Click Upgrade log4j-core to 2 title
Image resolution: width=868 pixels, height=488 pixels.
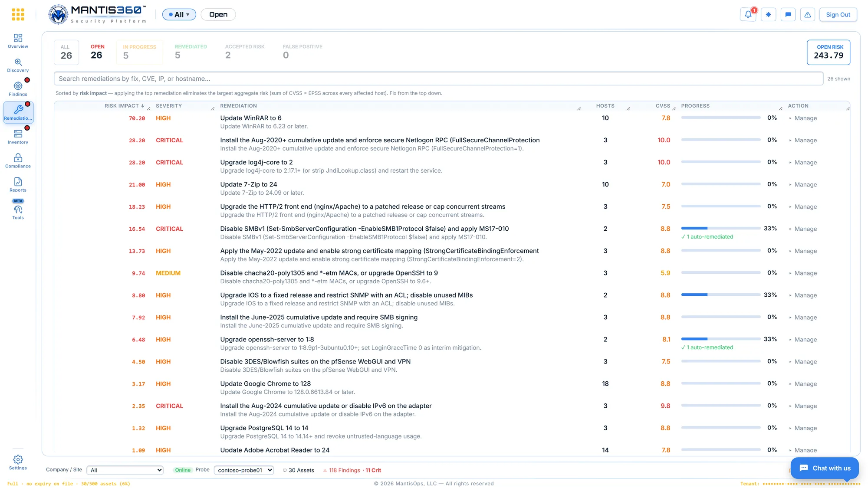click(256, 162)
